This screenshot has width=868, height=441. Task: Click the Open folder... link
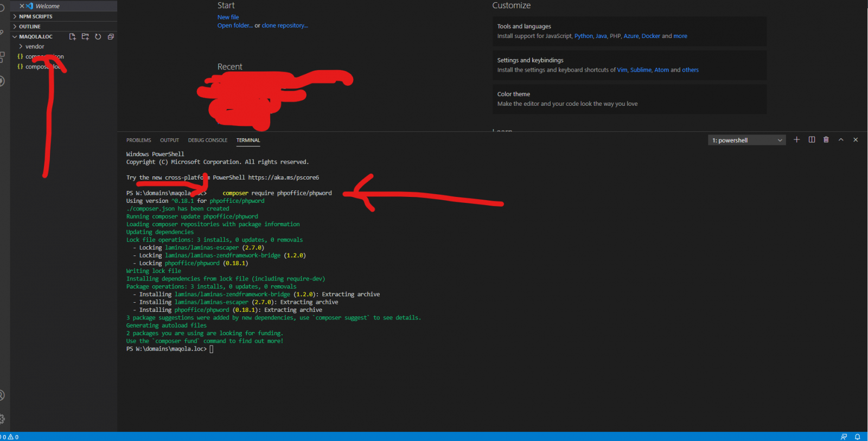point(235,25)
